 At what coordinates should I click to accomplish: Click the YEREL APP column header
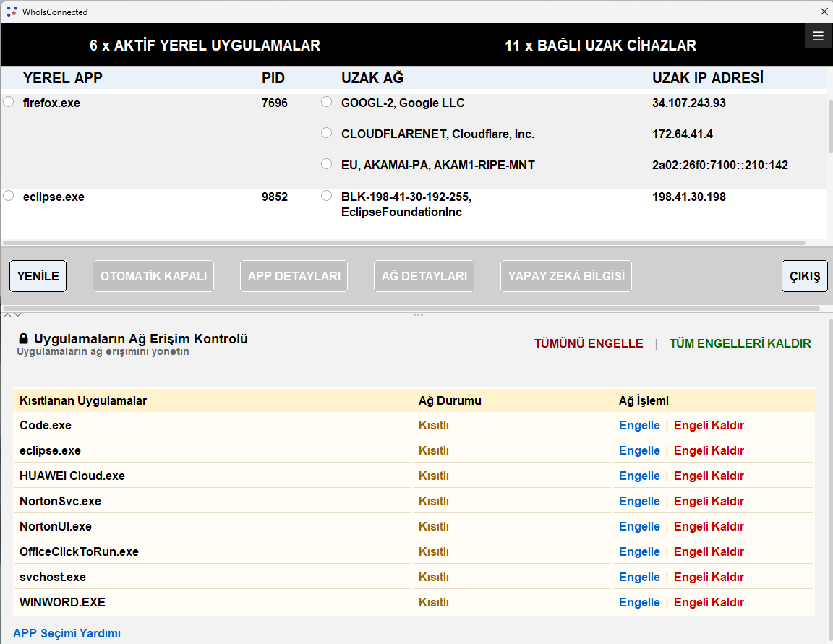click(x=63, y=78)
